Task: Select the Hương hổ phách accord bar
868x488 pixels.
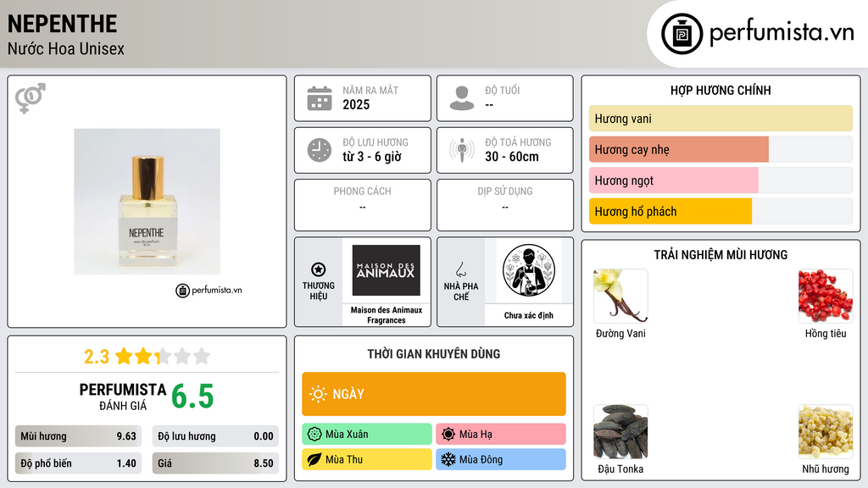Action: [x=721, y=211]
